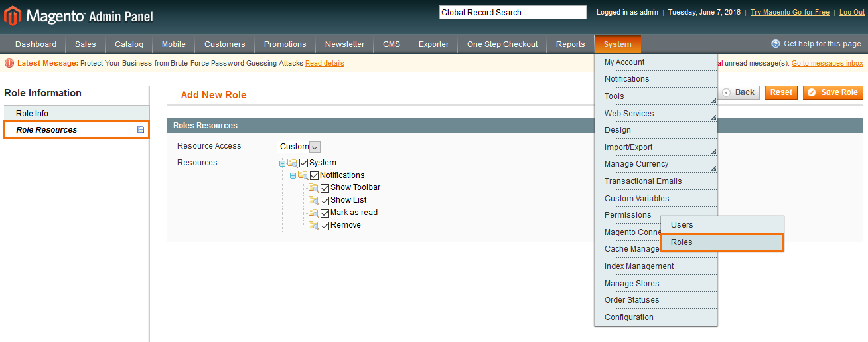The image size is (868, 342).
Task: Open Index Management menu item
Action: tap(656, 266)
